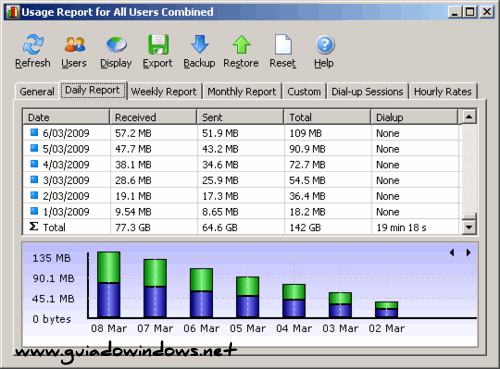Open the Dial-up Sessions tab
Screen dimensions: 500x369
[x=367, y=91]
